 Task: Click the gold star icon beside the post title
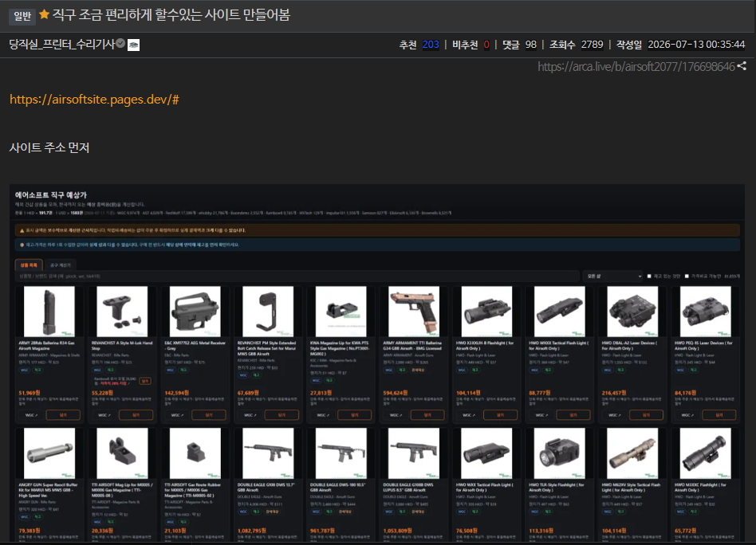click(x=44, y=14)
